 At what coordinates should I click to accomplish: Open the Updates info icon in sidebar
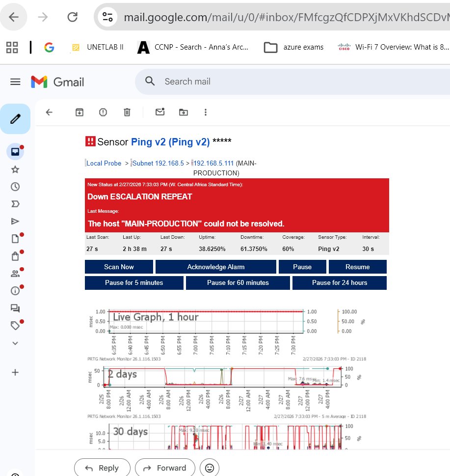click(15, 291)
